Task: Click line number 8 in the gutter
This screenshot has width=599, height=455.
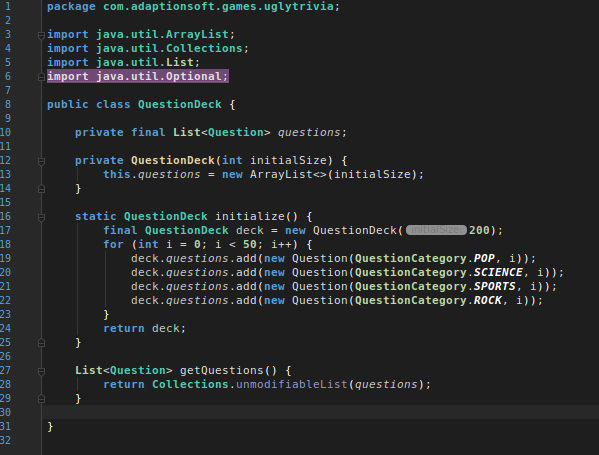Action: pos(8,104)
